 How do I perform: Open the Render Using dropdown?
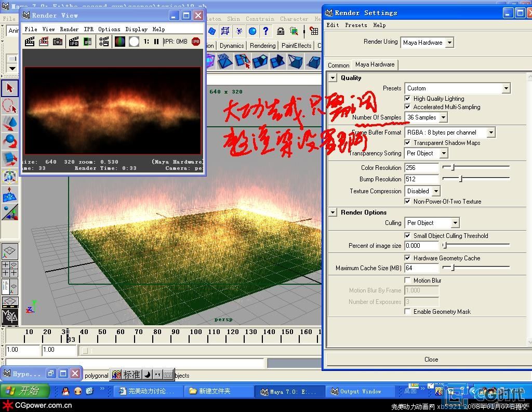point(427,43)
